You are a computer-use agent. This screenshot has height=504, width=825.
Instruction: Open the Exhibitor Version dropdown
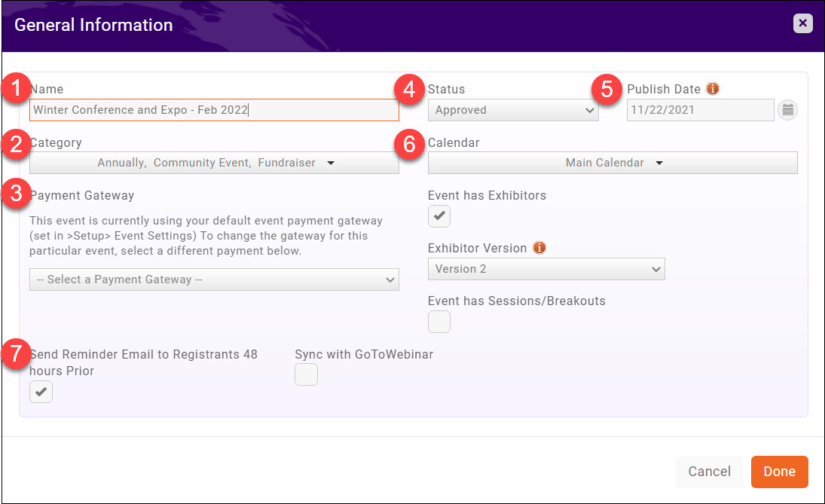(x=545, y=269)
